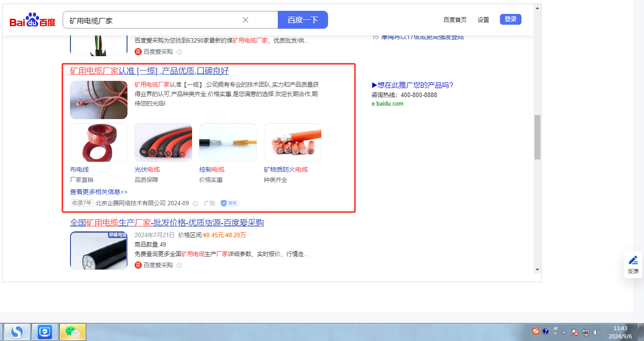The height and width of the screenshot is (341, 644).
Task: Go to 百度首页
Action: coord(455,20)
